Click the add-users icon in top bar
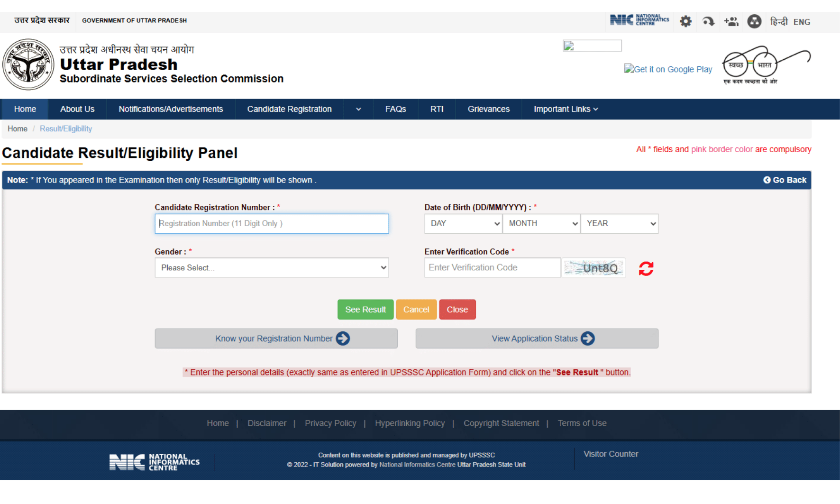The height and width of the screenshot is (504, 840). coord(731,21)
